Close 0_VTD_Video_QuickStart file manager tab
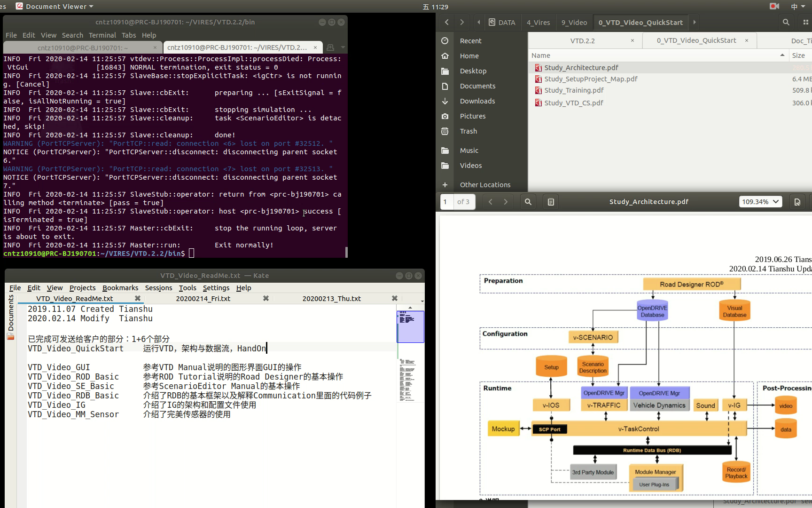The image size is (812, 508). coord(746,40)
